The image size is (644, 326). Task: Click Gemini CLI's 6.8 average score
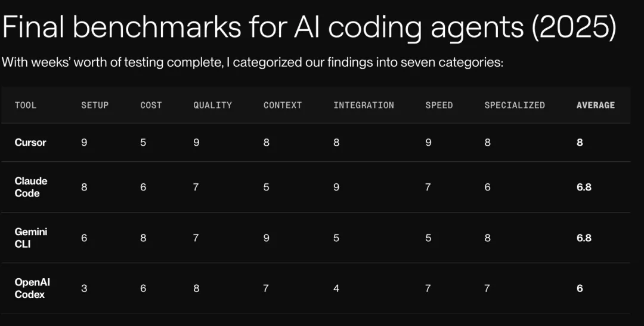(584, 238)
